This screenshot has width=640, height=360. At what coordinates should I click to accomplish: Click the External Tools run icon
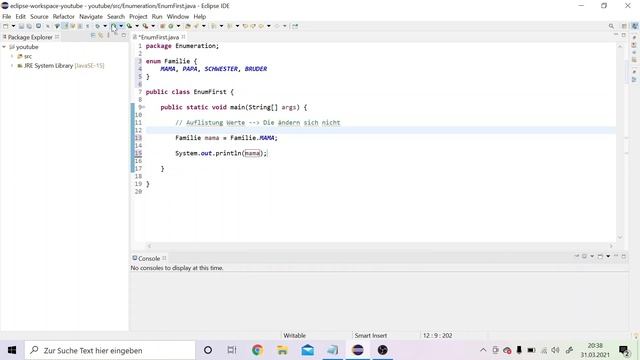pos(145,26)
